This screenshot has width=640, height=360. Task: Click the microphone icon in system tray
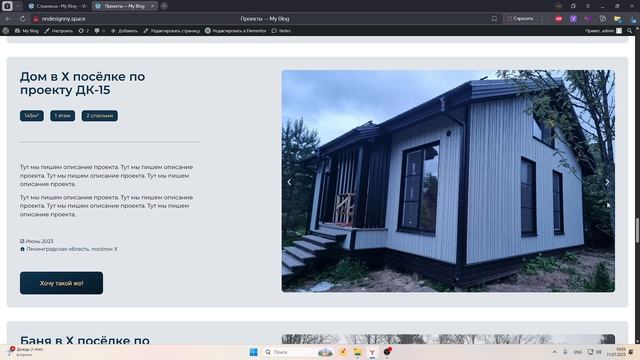565,352
